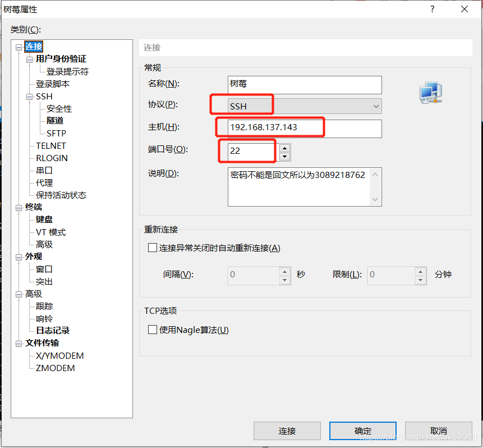Click the 说明 description text area
The width and height of the screenshot is (483, 448).
point(299,187)
